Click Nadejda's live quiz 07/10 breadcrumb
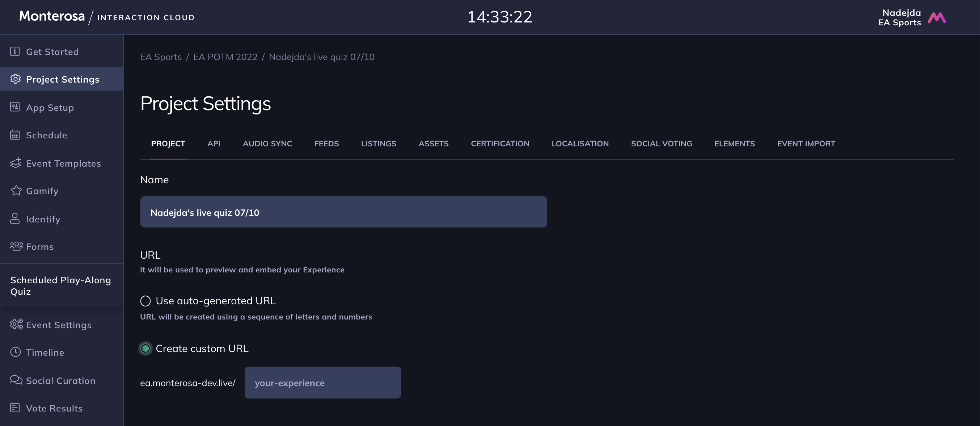Viewport: 980px width, 426px height. [321, 57]
